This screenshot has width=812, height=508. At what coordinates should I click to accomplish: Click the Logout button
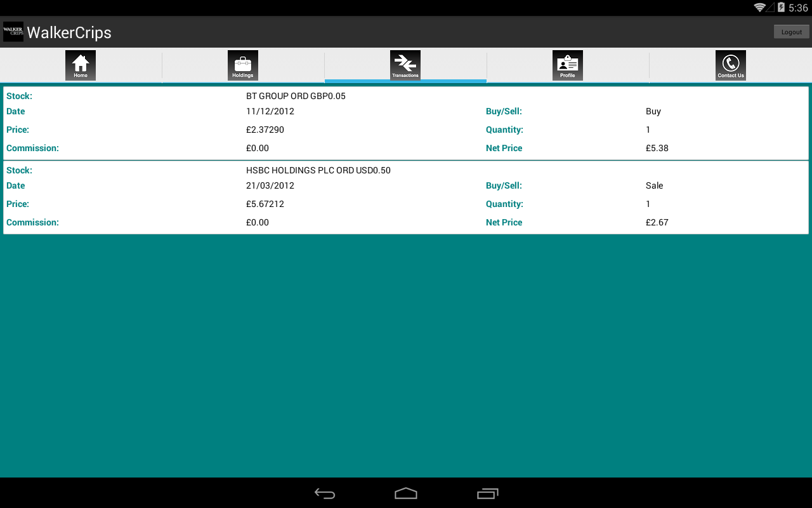point(792,32)
